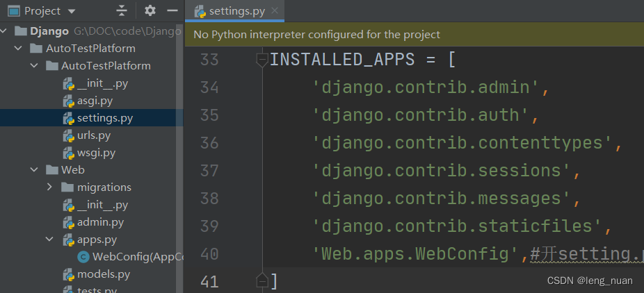Collapse the Web folder

(x=34, y=169)
